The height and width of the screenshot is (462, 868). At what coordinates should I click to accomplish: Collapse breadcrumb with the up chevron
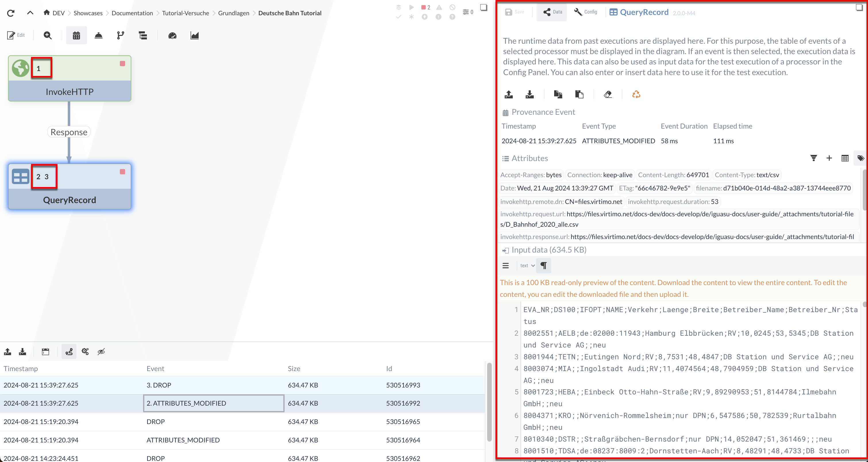coord(30,13)
